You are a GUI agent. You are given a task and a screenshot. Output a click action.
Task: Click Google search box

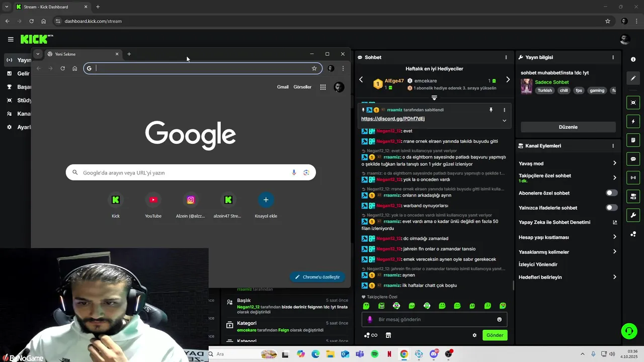pos(191,172)
